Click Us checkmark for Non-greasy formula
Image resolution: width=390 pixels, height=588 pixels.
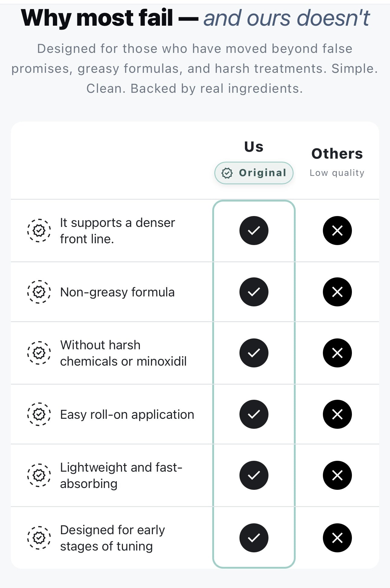254,292
